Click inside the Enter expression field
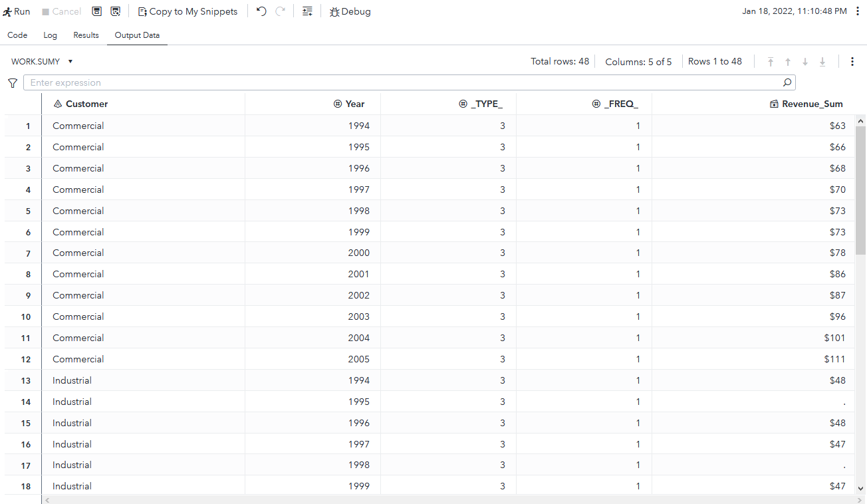 tap(266, 82)
